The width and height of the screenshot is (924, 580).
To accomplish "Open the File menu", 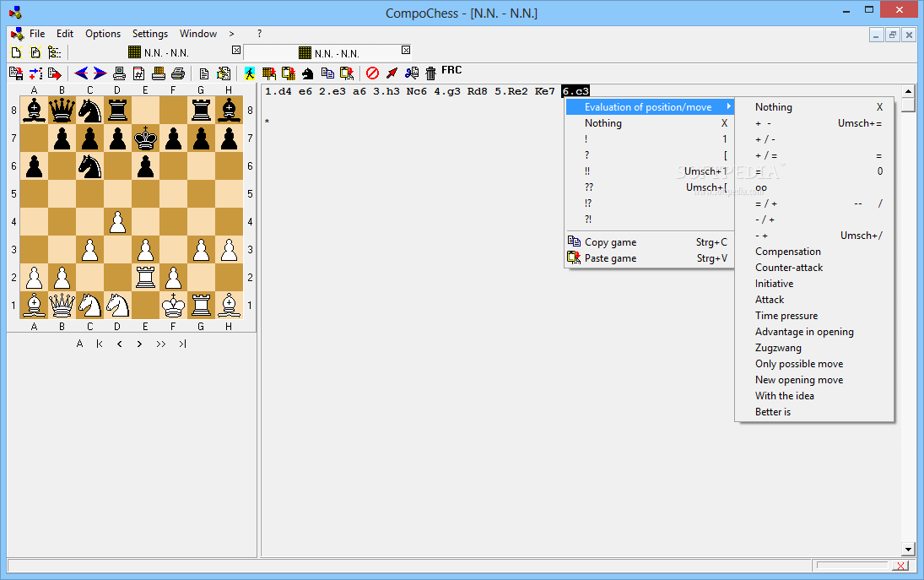I will point(37,34).
